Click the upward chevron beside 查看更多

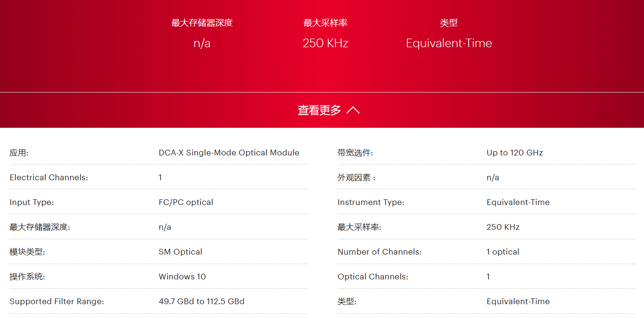353,110
